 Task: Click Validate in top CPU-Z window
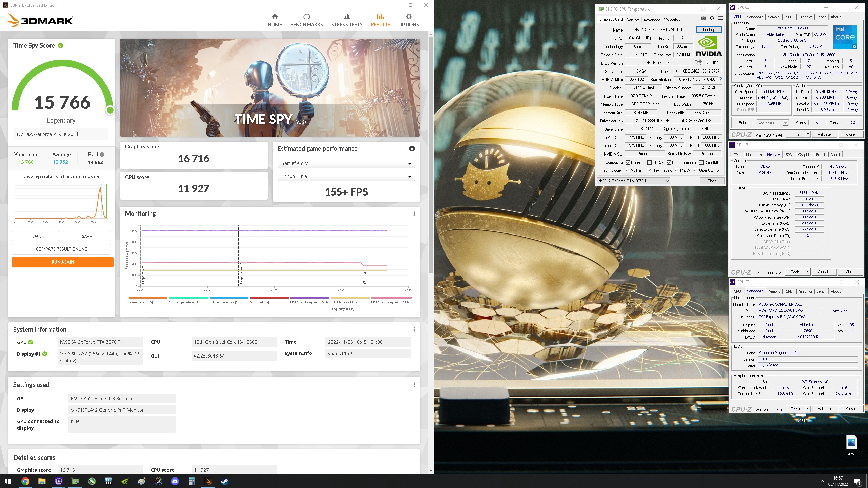[x=824, y=134]
